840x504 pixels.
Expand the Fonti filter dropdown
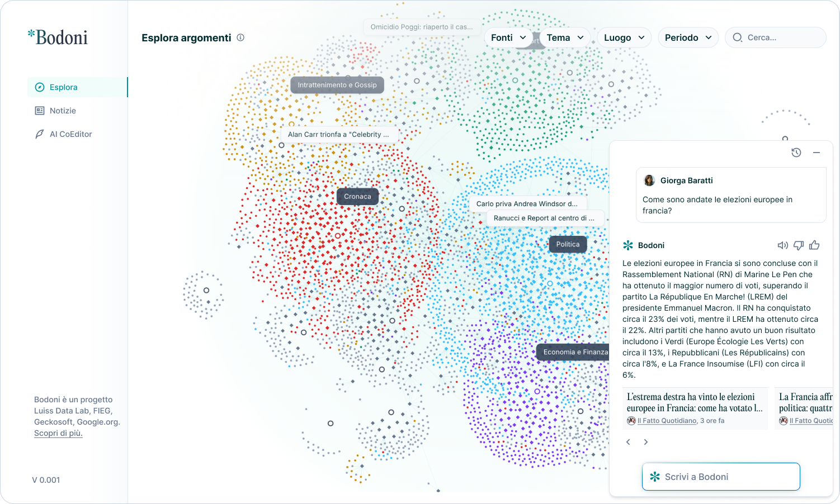click(x=508, y=37)
